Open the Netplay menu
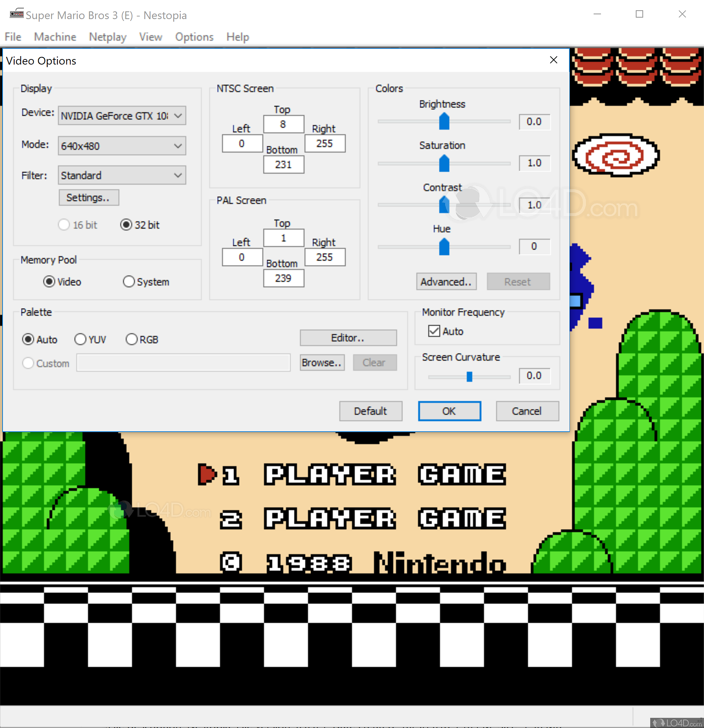This screenshot has width=704, height=728. coord(108,37)
